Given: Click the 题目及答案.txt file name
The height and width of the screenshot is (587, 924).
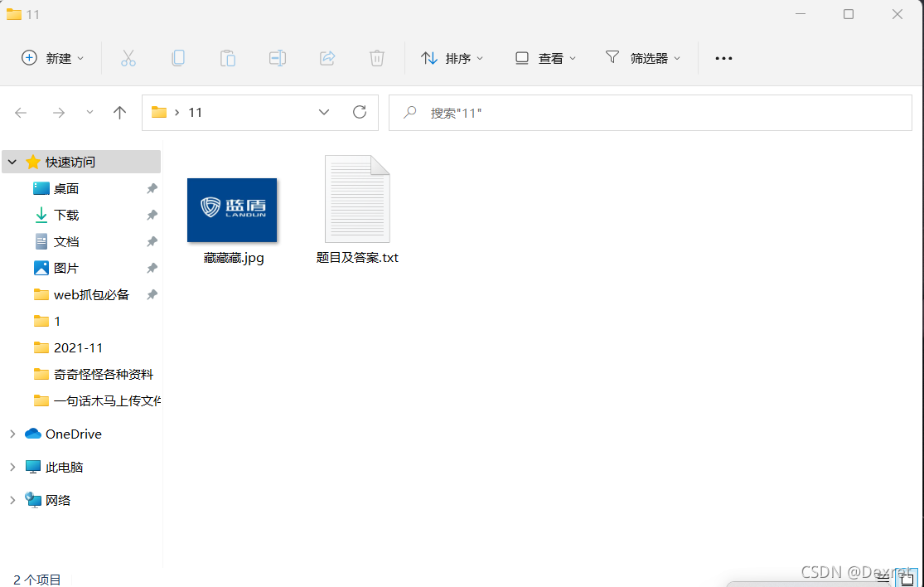Looking at the screenshot, I should [357, 258].
